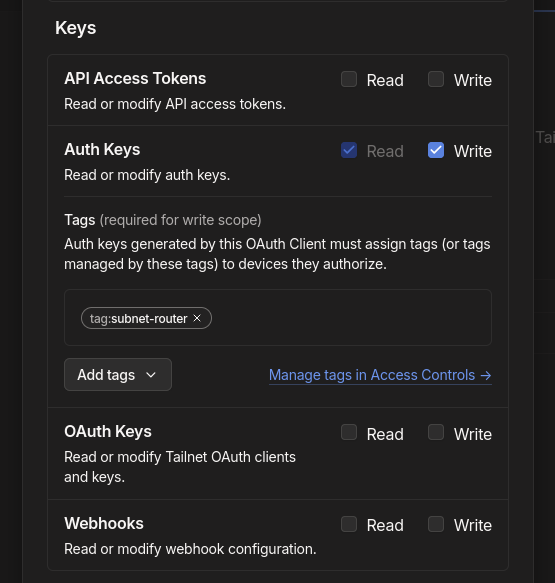Enable Read for API Access Tokens
Screen dimensions: 555x583
tap(349, 79)
